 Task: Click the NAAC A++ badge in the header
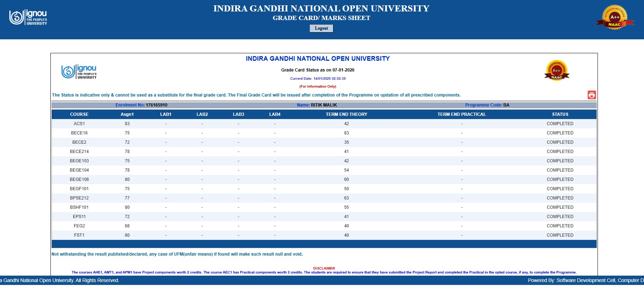615,17
